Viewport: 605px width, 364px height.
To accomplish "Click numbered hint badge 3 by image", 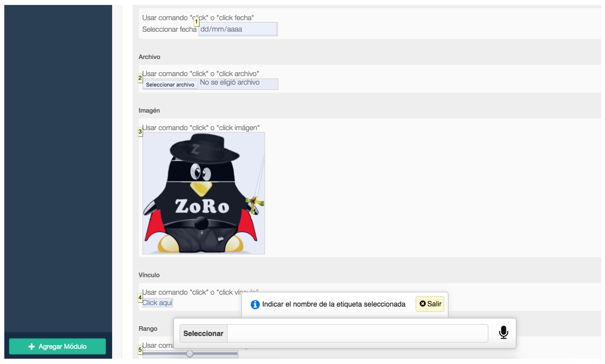I will coord(140,132).
